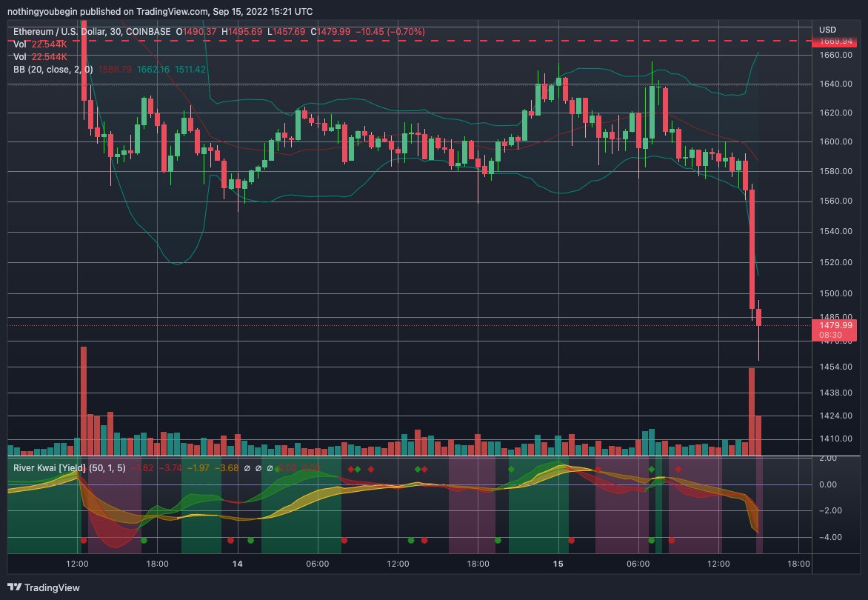The height and width of the screenshot is (600, 868).
Task: Click the date label 14 on time axis
Action: tap(238, 564)
